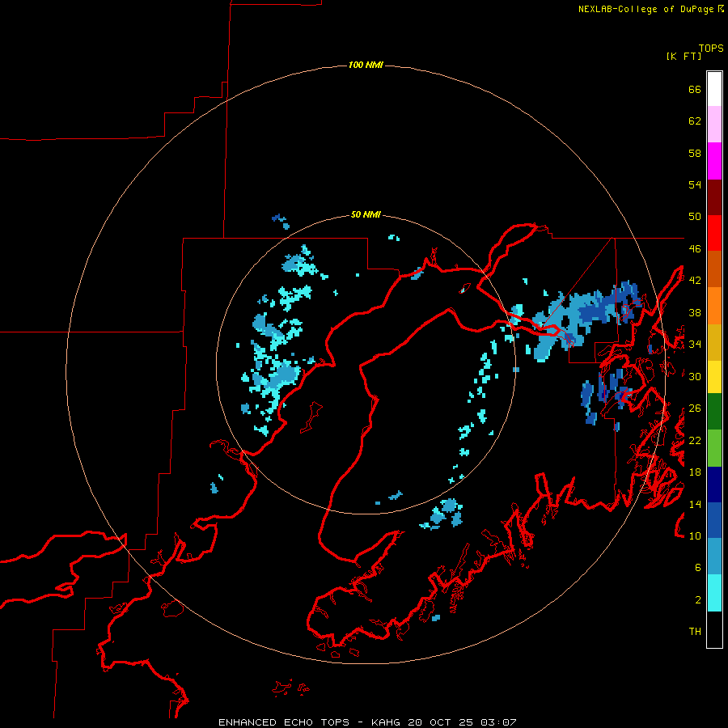Viewport: 728px width, 728px height.
Task: Click the 6 legend value
Action: pos(698,568)
